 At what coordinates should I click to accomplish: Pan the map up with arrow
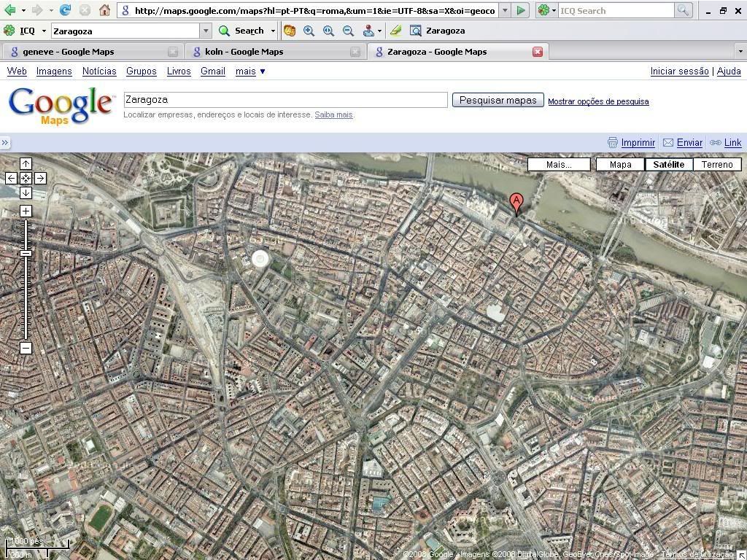point(26,164)
